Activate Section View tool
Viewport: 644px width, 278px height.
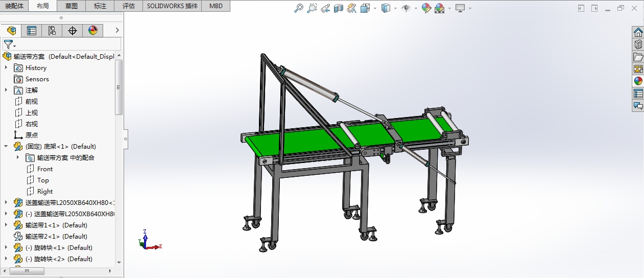tap(338, 8)
